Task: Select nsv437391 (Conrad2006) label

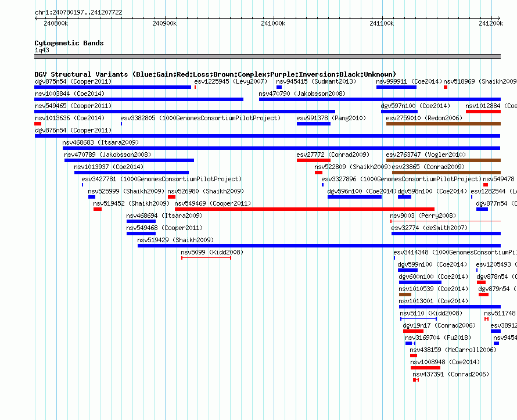Action: tap(451, 374)
